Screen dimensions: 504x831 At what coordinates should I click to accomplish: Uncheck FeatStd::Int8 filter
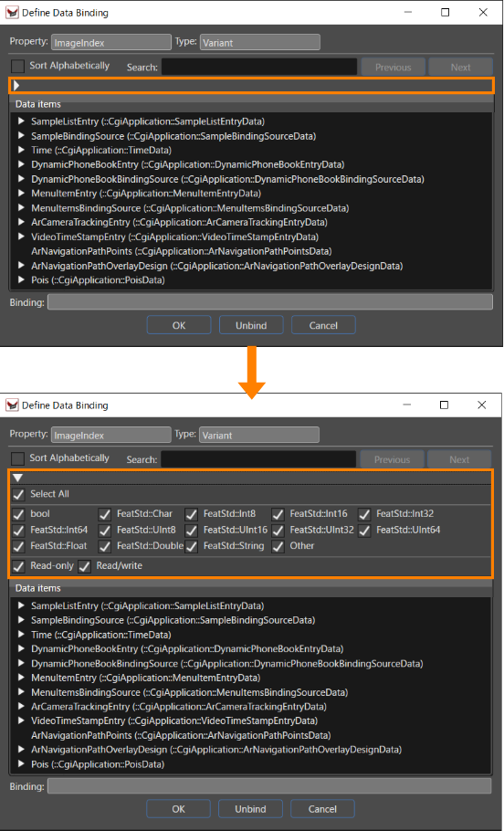(192, 514)
